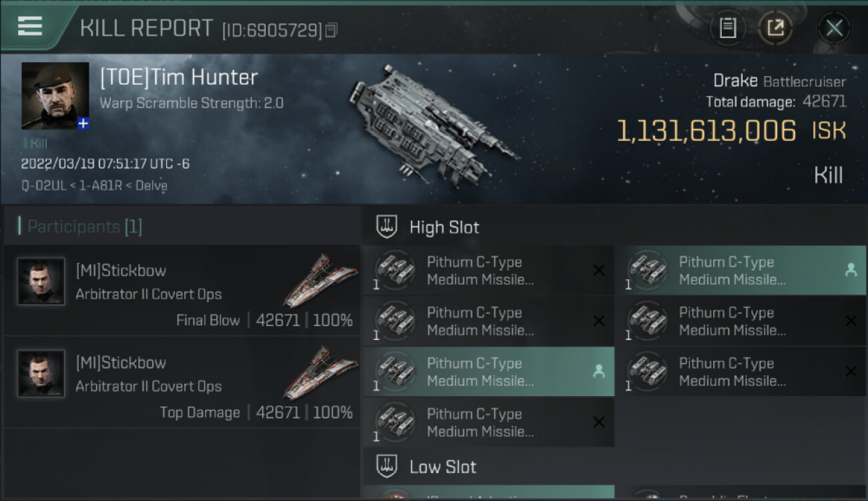Screen dimensions: 868x501
Task: Select Stickbow's portrait in the Top Damage row
Action: pos(41,373)
